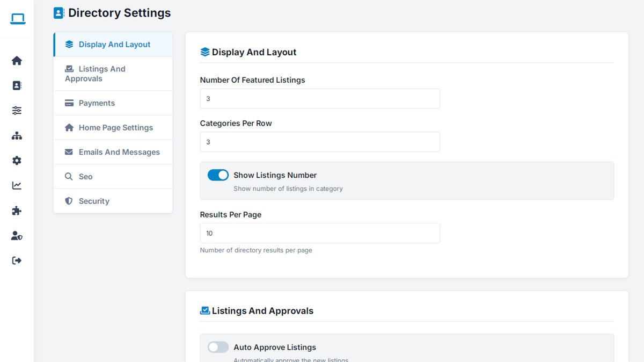Focus the Number Of Featured Listings field
Screen dimensions: 644x362
tap(320, 99)
